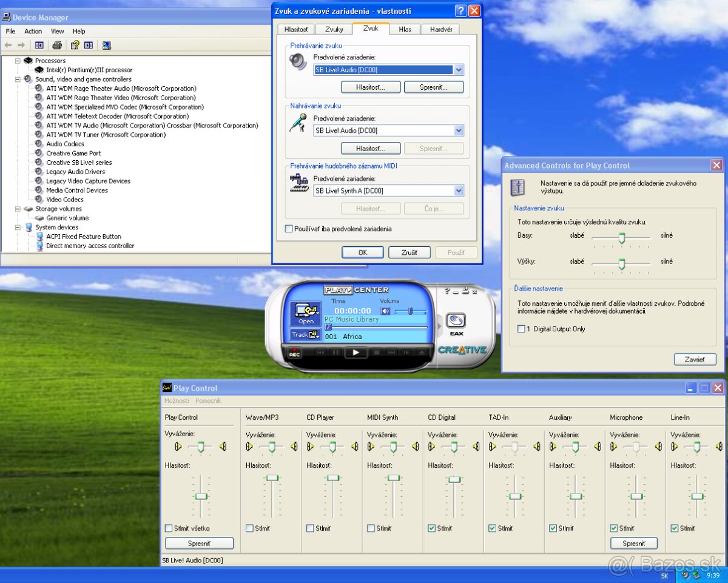Mute via speaker icon beside PlayCenter volume
Image resolution: width=728 pixels, height=583 pixels.
[x=385, y=311]
